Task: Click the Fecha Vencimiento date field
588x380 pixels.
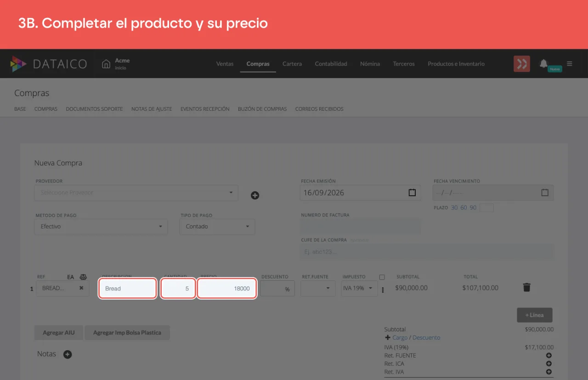Action: click(493, 193)
